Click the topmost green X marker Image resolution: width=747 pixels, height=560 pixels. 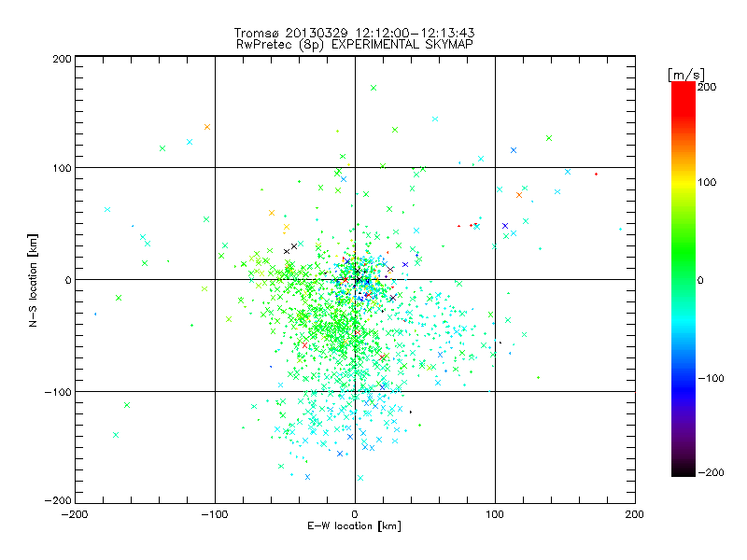373,88
